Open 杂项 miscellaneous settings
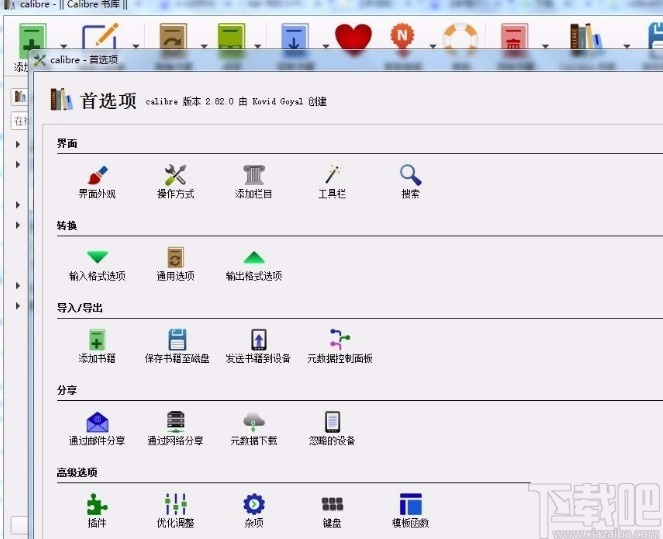 click(254, 511)
